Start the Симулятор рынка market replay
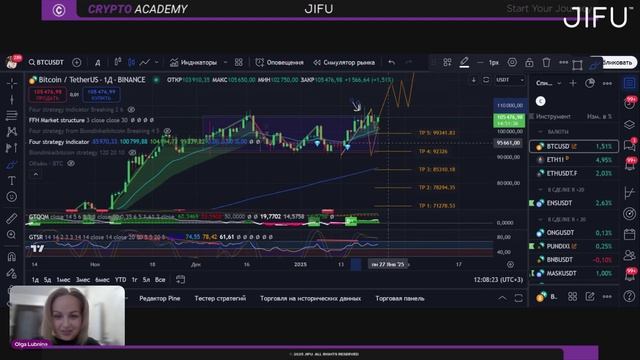Viewport: 640px width, 360px height. click(344, 62)
